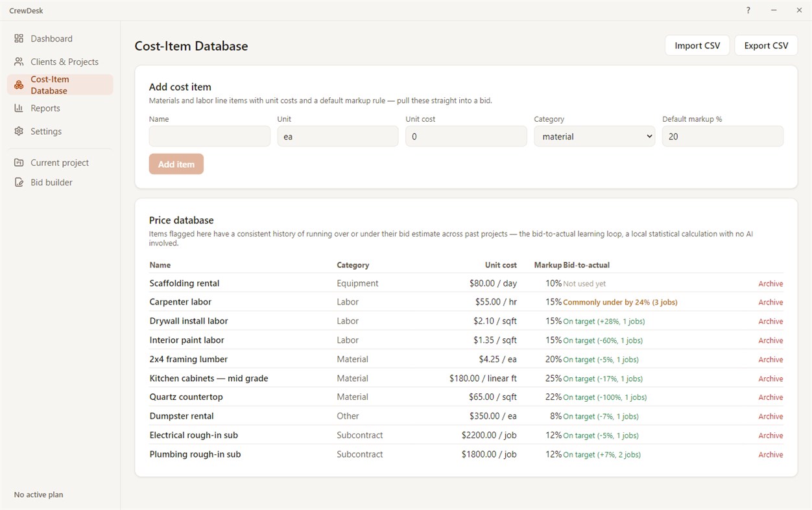The height and width of the screenshot is (510, 812).
Task: Archive the Kitchen cabinets mid grade item
Action: click(x=770, y=379)
